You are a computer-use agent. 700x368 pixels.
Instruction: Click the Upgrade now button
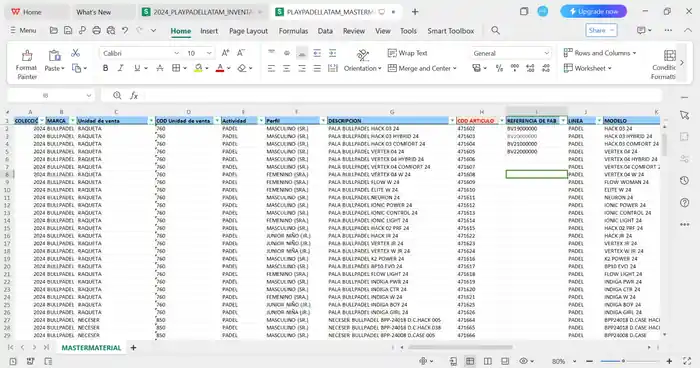[593, 12]
